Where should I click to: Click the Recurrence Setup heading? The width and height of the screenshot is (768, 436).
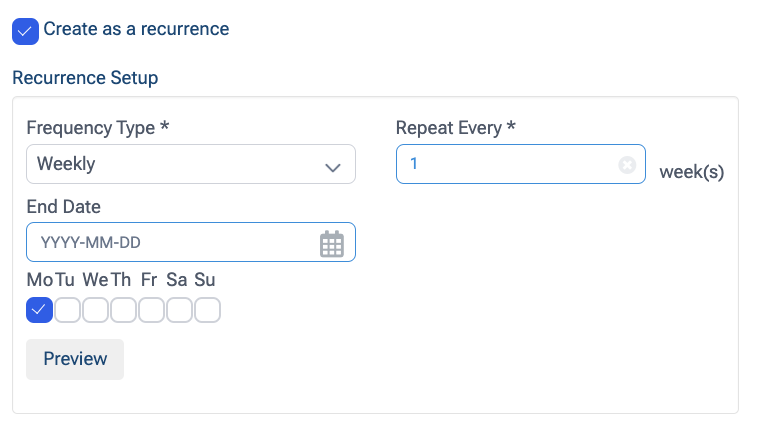click(84, 77)
